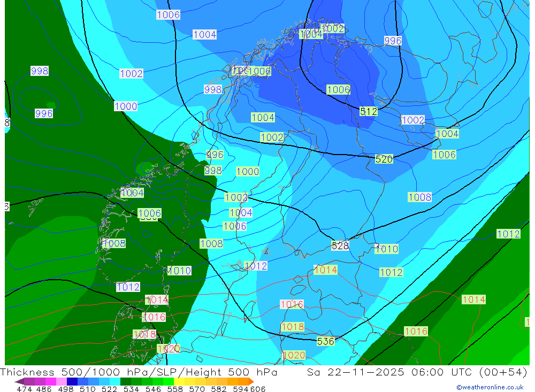Pick the light pink legend swatch
This screenshot has width=535, height=392.
(x=62, y=381)
